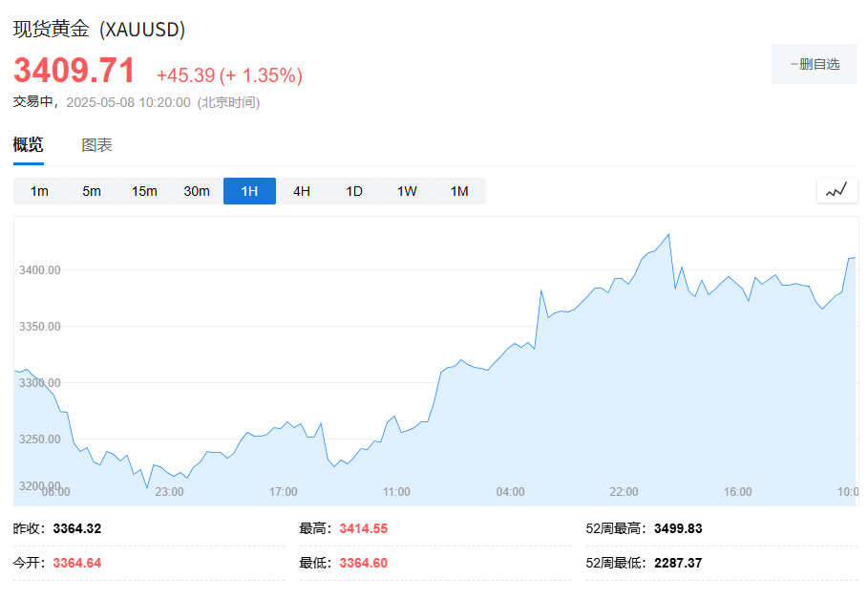Viewport: 868px width, 600px height.
Task: Click the 3409.71 current price
Action: pos(74,71)
